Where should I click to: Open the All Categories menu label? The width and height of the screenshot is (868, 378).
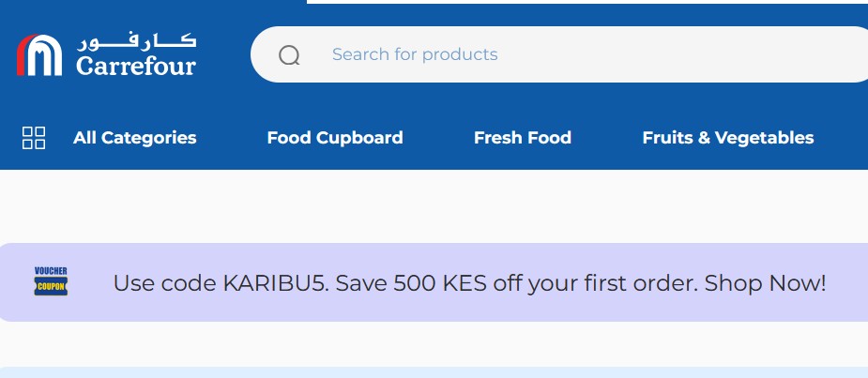click(134, 138)
